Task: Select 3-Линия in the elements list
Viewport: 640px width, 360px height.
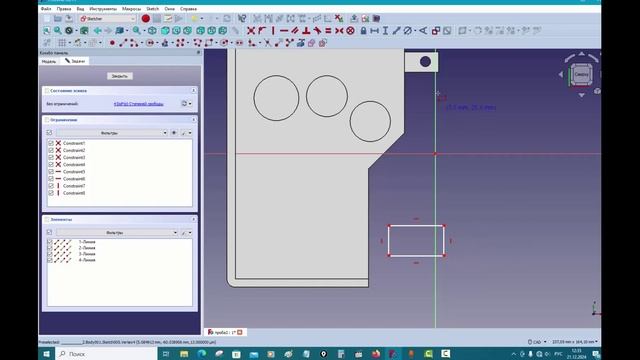Action: (x=87, y=254)
